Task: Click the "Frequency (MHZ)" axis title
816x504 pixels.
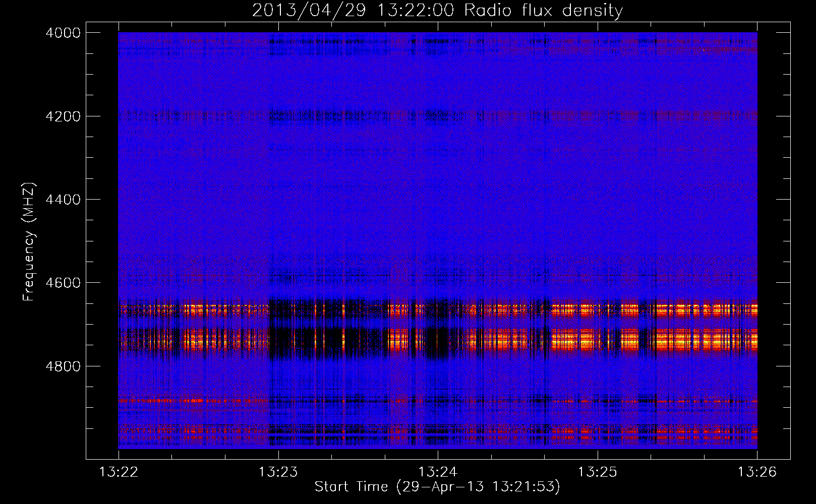Action: [x=29, y=242]
